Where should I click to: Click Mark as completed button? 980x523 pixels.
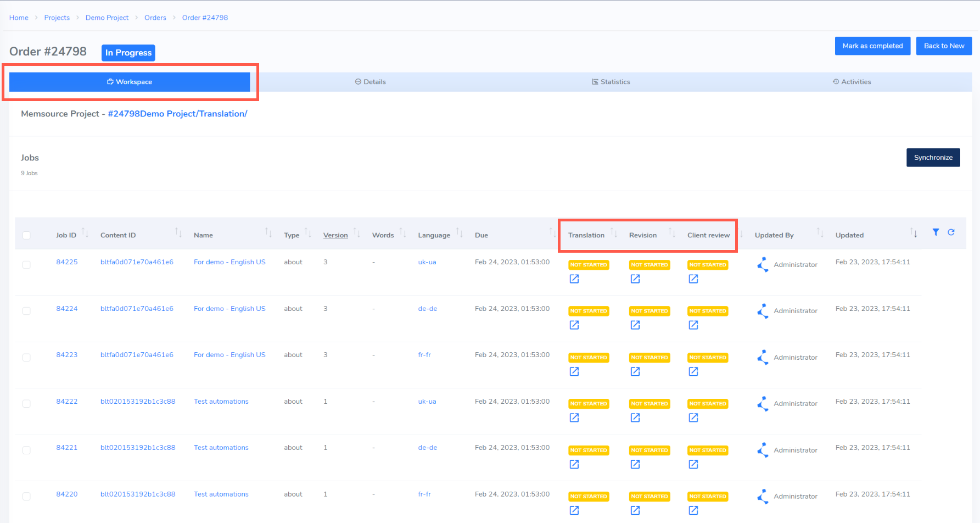[873, 46]
